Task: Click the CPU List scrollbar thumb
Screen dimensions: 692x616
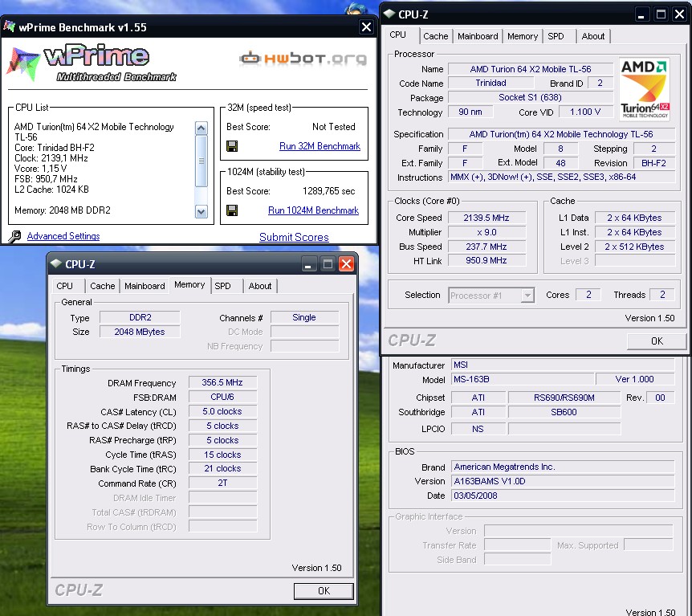Action: [x=201, y=161]
